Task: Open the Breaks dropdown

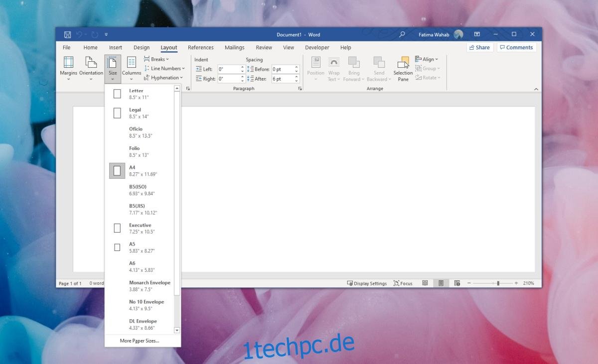Action: pyautogui.click(x=156, y=59)
